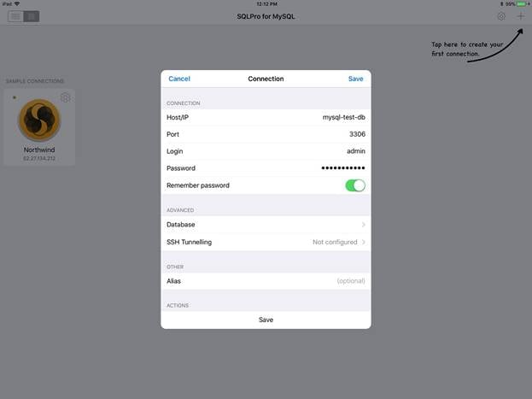Open Northwind connection settings gear
Viewport: 532px width, 399px height.
(x=66, y=97)
